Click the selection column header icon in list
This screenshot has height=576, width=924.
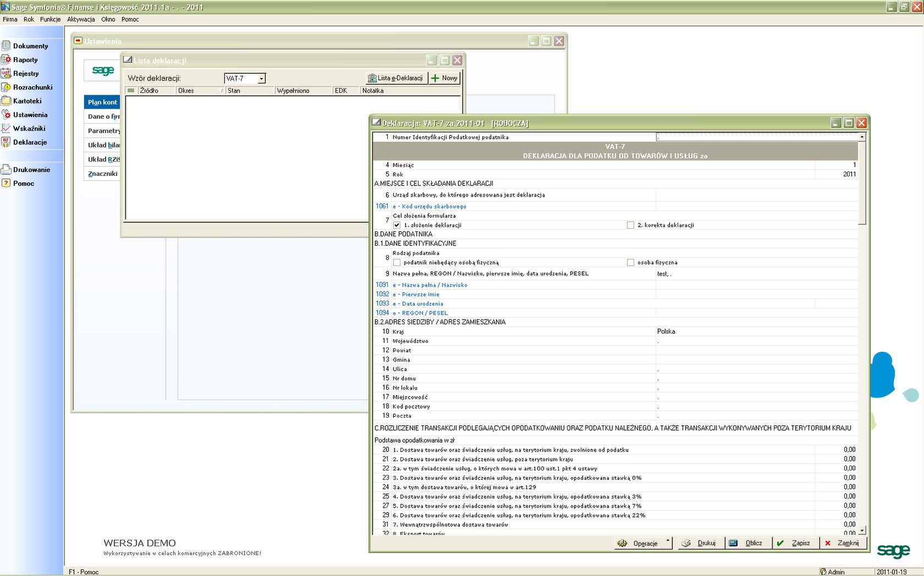(x=131, y=91)
